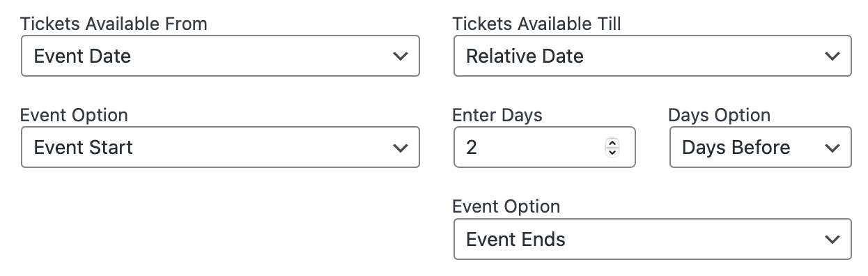Click the chevron arrow beside Event Start
The height and width of the screenshot is (276, 868).
coord(400,148)
